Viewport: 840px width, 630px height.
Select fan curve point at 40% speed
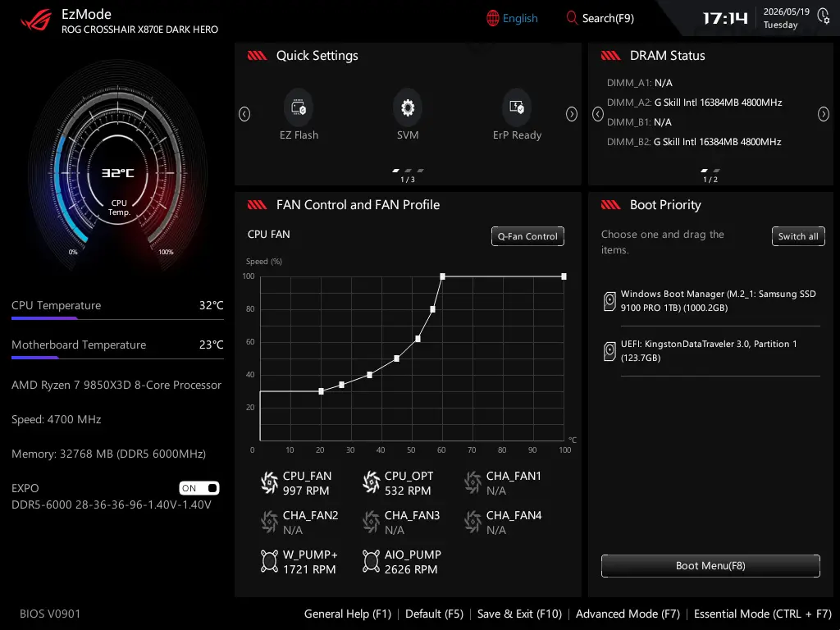pyautogui.click(x=370, y=375)
